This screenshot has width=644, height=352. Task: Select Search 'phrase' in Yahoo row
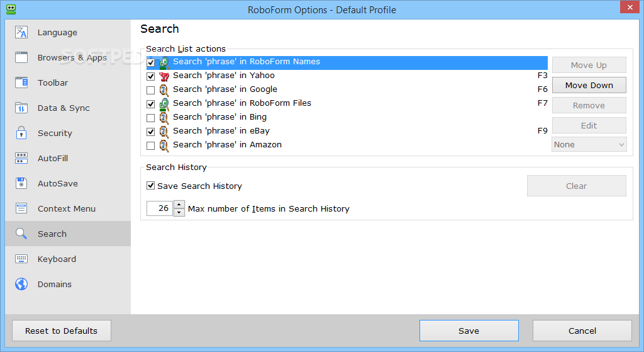[x=347, y=76]
